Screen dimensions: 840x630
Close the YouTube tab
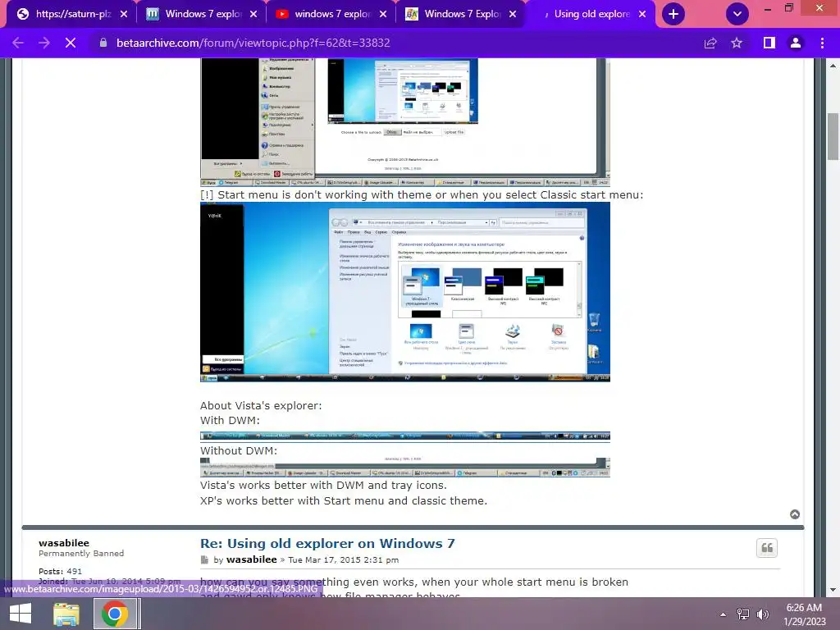click(383, 14)
